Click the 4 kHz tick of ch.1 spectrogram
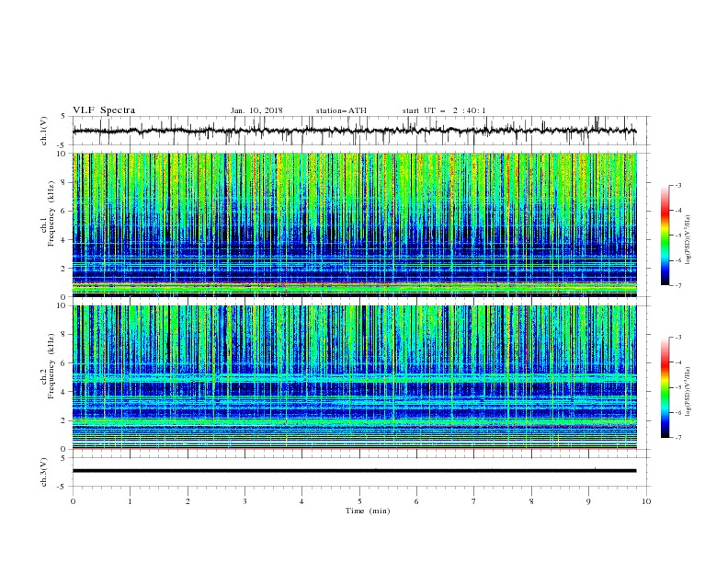This screenshot has width=728, height=563. point(65,240)
